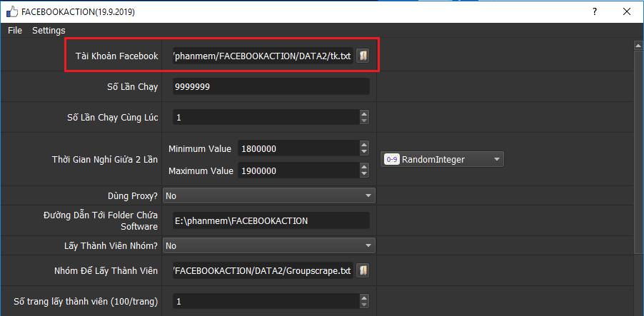
Task: Open the File menu
Action: tap(15, 30)
